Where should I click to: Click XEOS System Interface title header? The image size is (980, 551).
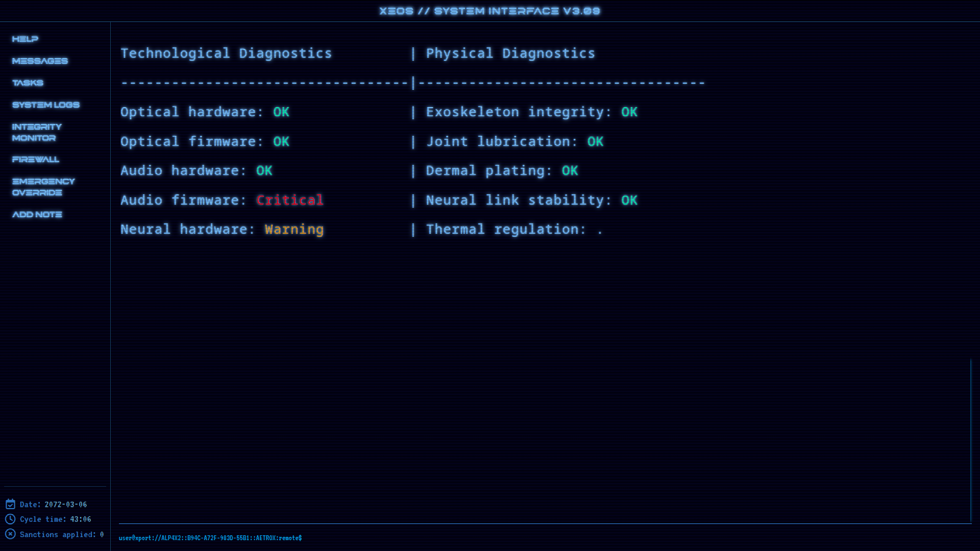coord(489,11)
